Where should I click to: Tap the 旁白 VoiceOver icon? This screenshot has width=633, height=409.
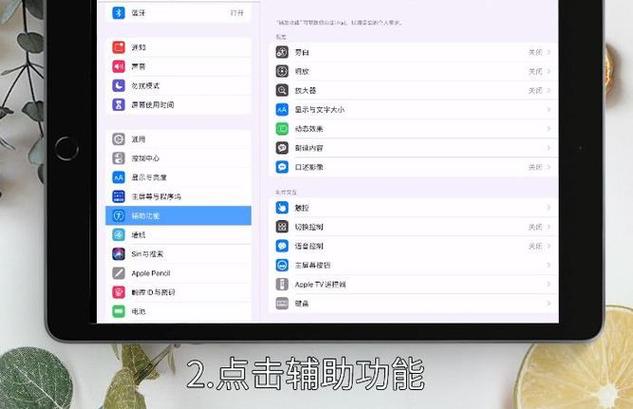coord(282,52)
